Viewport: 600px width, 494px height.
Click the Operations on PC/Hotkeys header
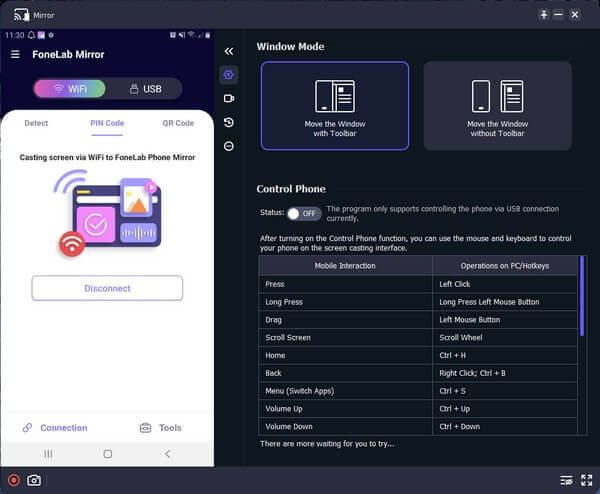[x=505, y=266]
